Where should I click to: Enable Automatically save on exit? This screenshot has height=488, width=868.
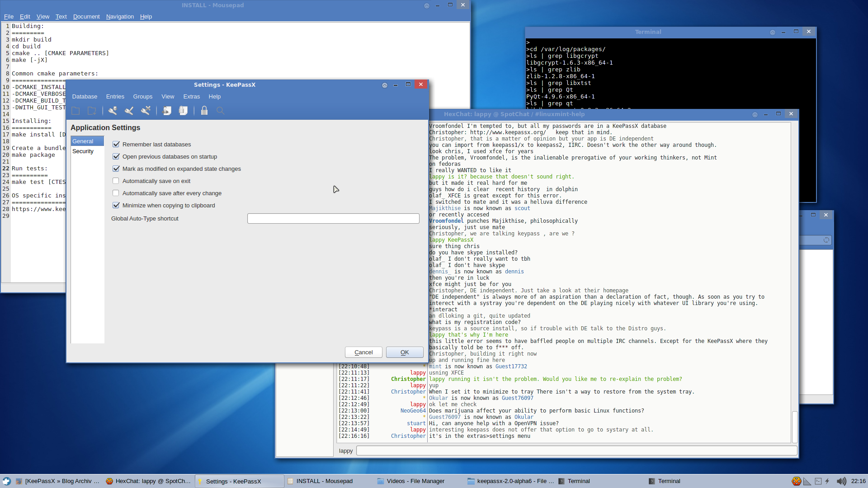(116, 181)
